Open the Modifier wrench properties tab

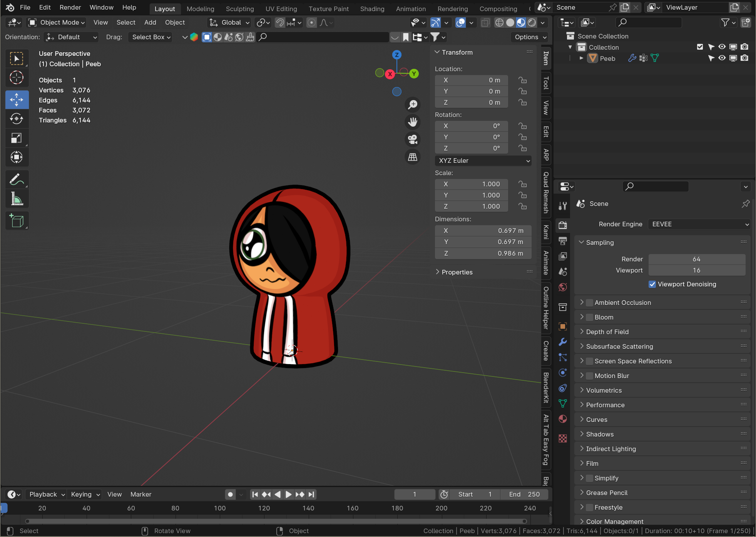click(563, 342)
